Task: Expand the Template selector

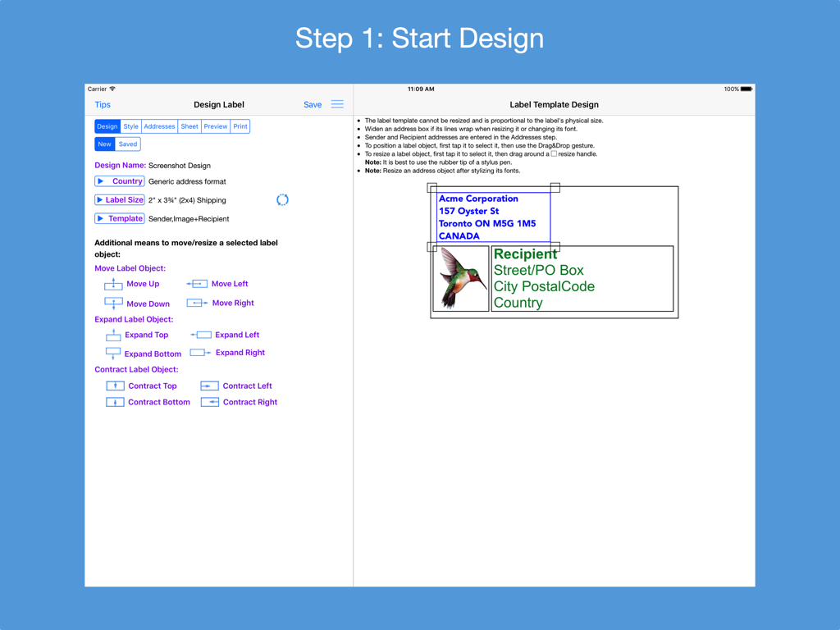Action: click(119, 218)
